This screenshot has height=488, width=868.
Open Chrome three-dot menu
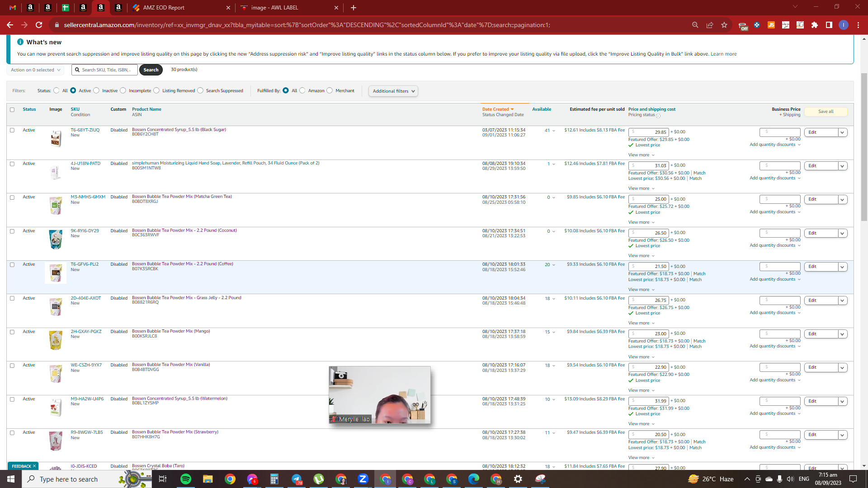pos(858,25)
